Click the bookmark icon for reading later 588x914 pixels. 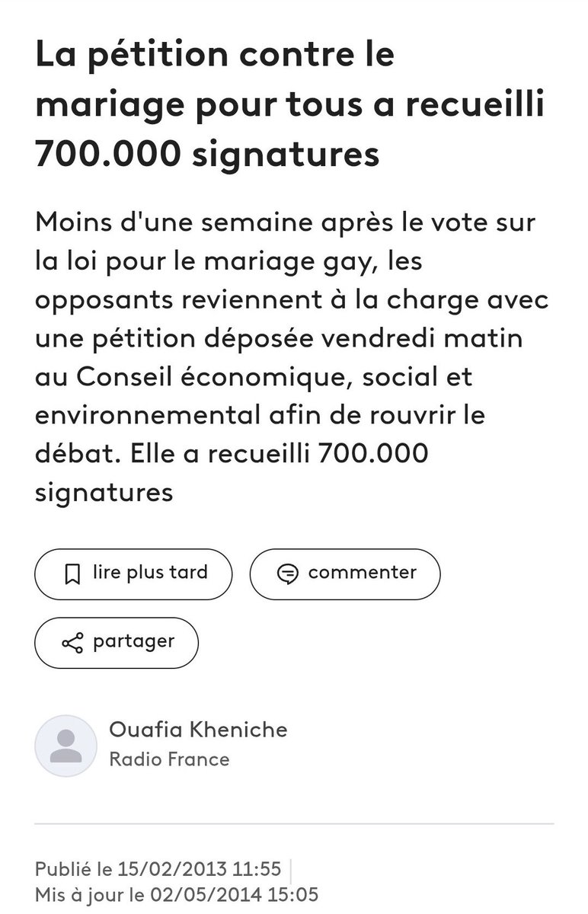[72, 574]
